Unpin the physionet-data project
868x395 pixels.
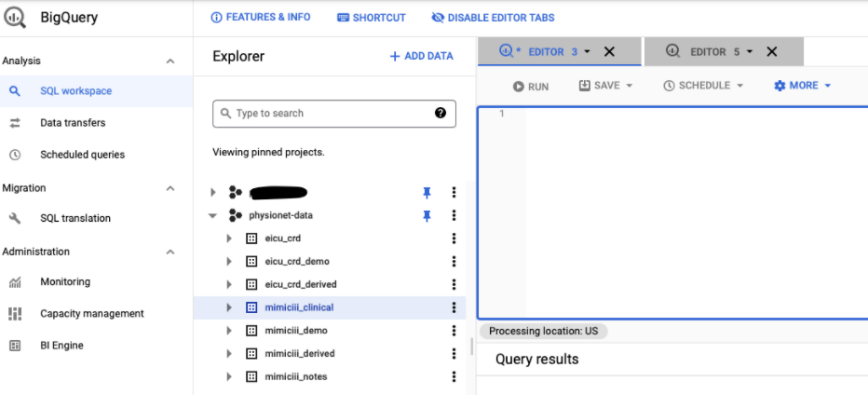[427, 215]
